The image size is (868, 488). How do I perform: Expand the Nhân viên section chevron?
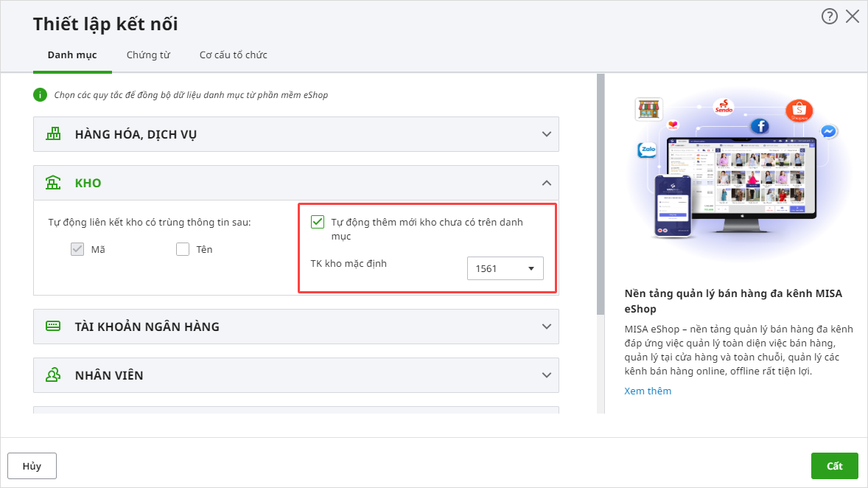coord(547,375)
